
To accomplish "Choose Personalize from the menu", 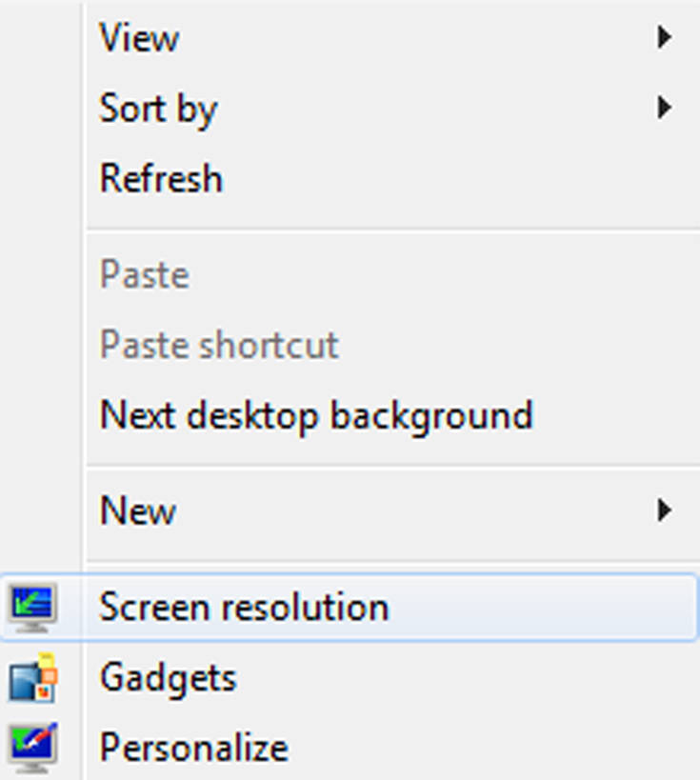I will click(350, 748).
